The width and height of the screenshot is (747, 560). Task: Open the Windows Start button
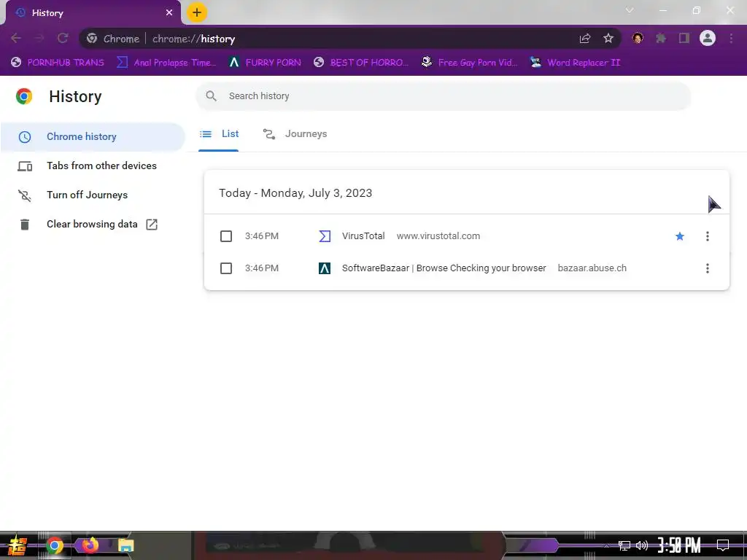click(18, 545)
